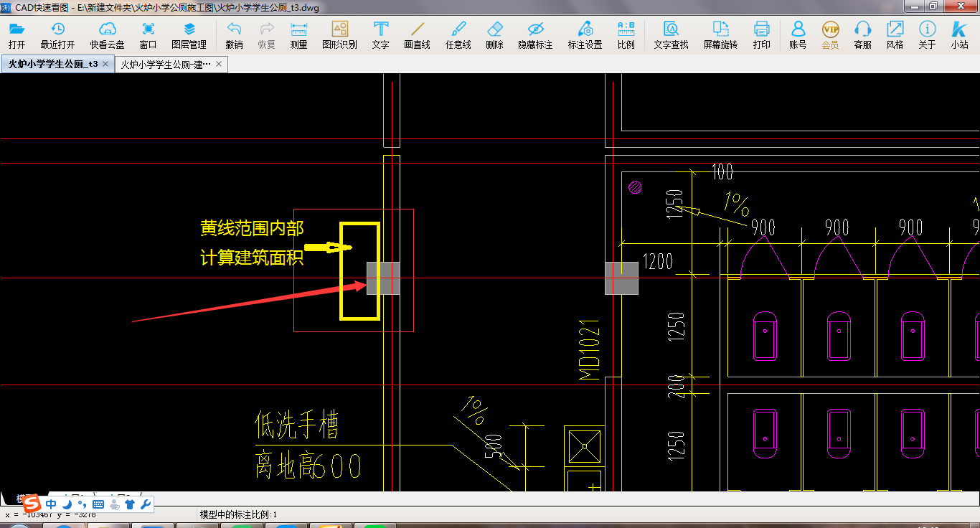
Task: Click the 黄线范围内部 annotation text
Action: pyautogui.click(x=252, y=228)
